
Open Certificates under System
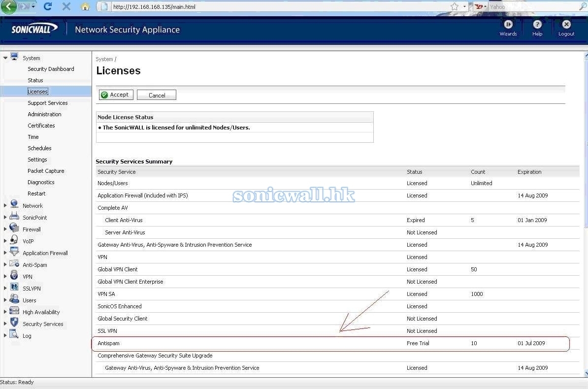click(41, 125)
